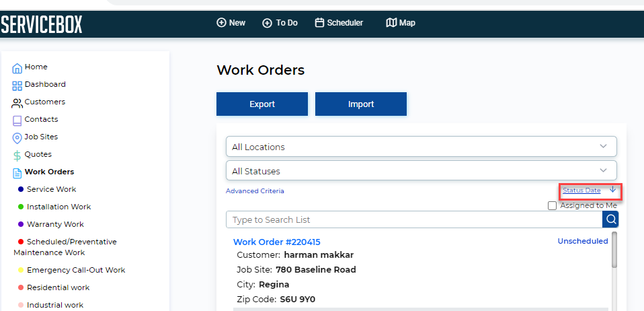Click zip code S6U 9Y0

coord(298,299)
